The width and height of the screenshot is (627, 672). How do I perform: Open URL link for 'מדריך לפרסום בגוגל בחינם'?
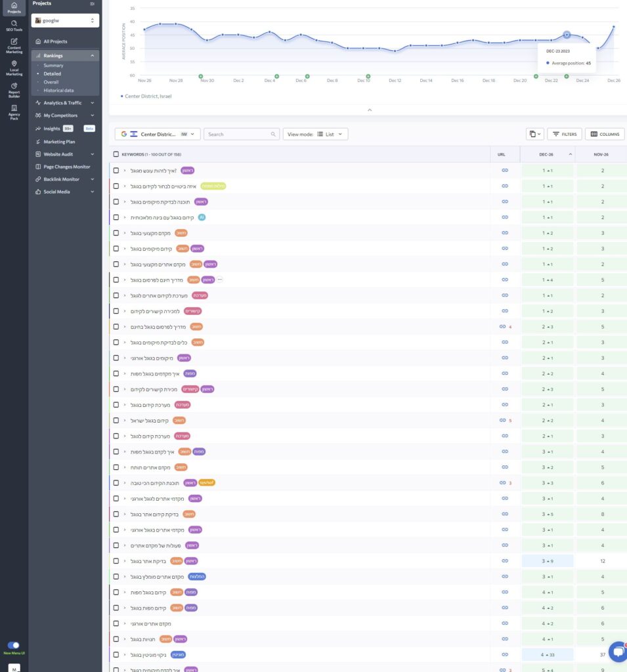point(503,327)
